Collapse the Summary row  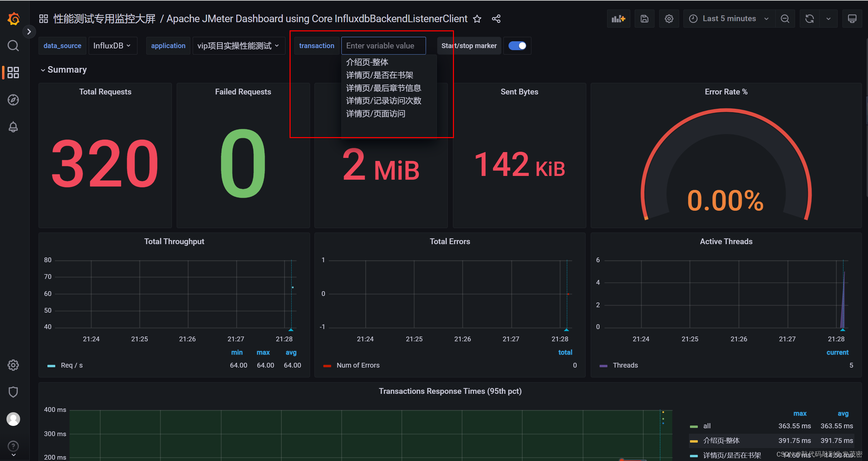[x=63, y=70]
